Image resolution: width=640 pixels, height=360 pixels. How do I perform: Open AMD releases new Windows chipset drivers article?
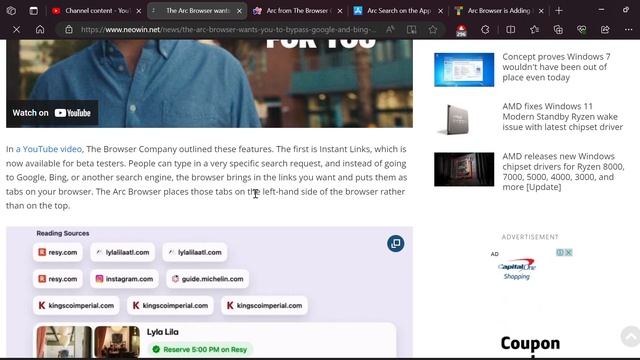(x=563, y=171)
